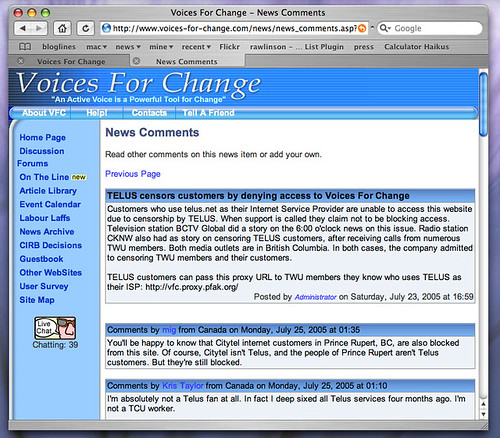
Task: Reload the page with the refresh button
Action: coord(86,28)
